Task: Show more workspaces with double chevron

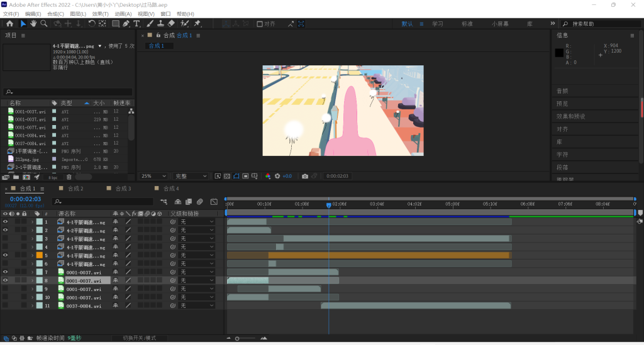Action: pos(552,23)
